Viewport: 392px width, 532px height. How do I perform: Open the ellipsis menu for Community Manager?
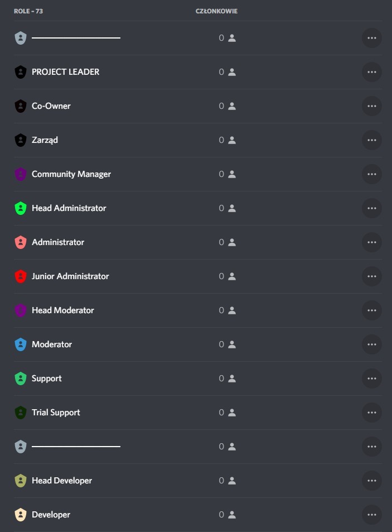[x=371, y=174]
